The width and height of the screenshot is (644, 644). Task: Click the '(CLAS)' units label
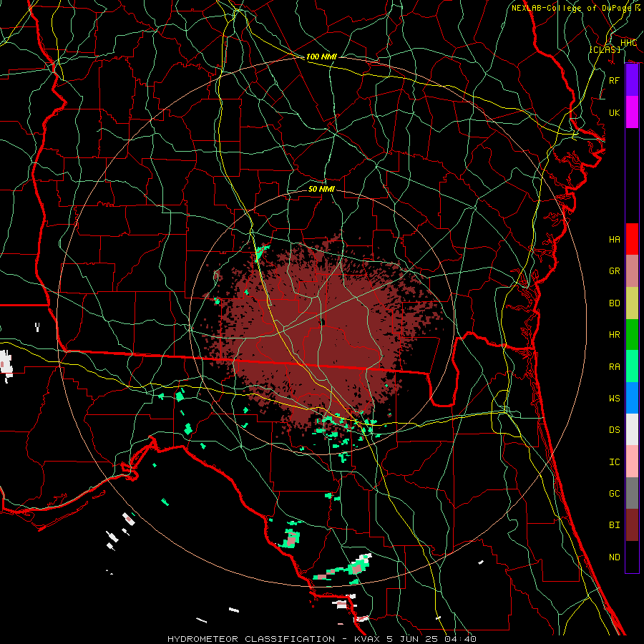pyautogui.click(x=605, y=49)
